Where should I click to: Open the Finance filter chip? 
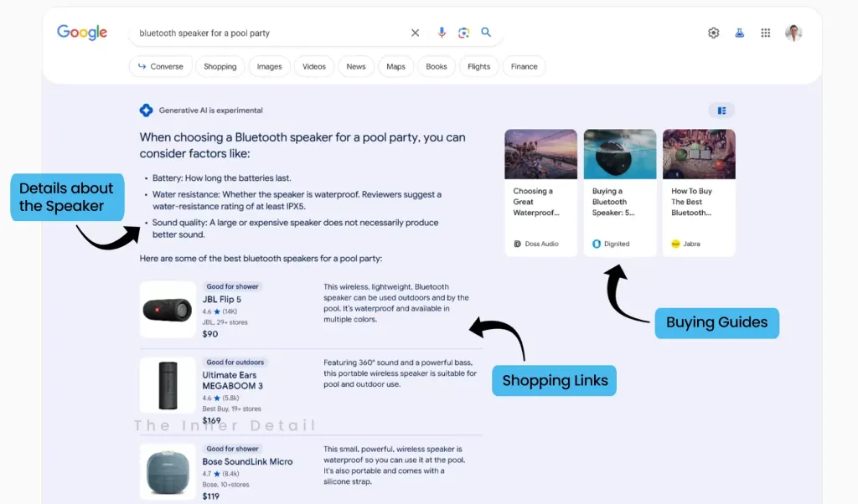(x=524, y=67)
